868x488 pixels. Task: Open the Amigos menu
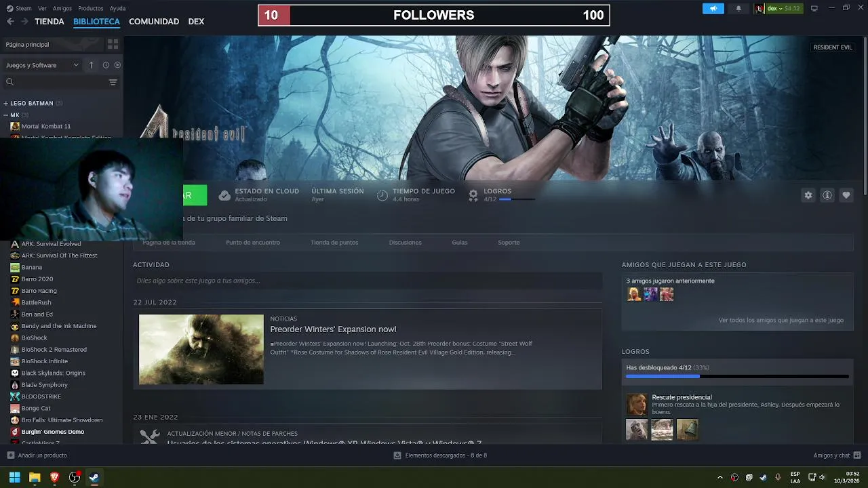pyautogui.click(x=62, y=8)
